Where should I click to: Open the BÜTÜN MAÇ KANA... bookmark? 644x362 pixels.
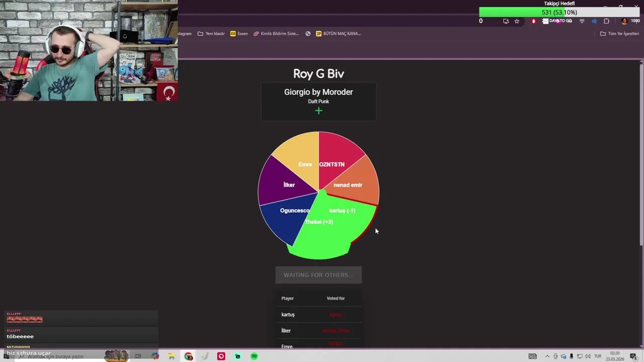click(338, 34)
